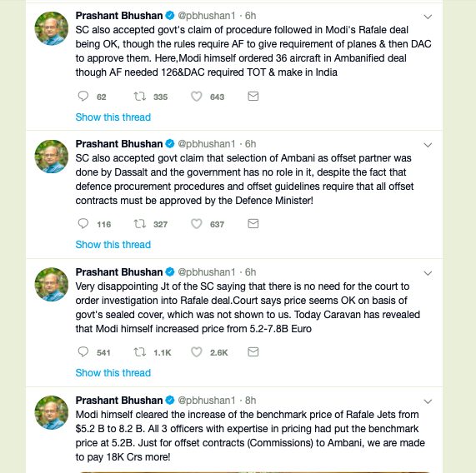Reply to the tweet with 541 replies
This screenshot has width=476, height=473.
pos(83,352)
